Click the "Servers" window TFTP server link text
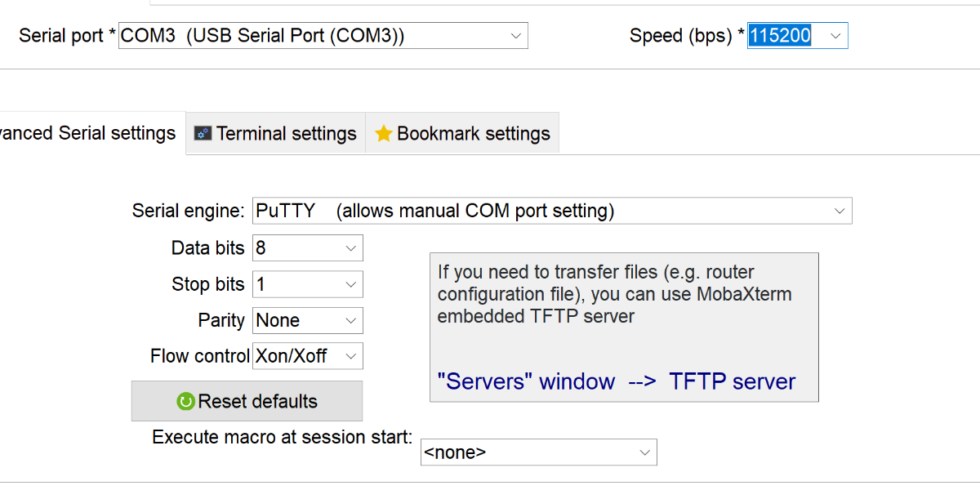 [617, 381]
